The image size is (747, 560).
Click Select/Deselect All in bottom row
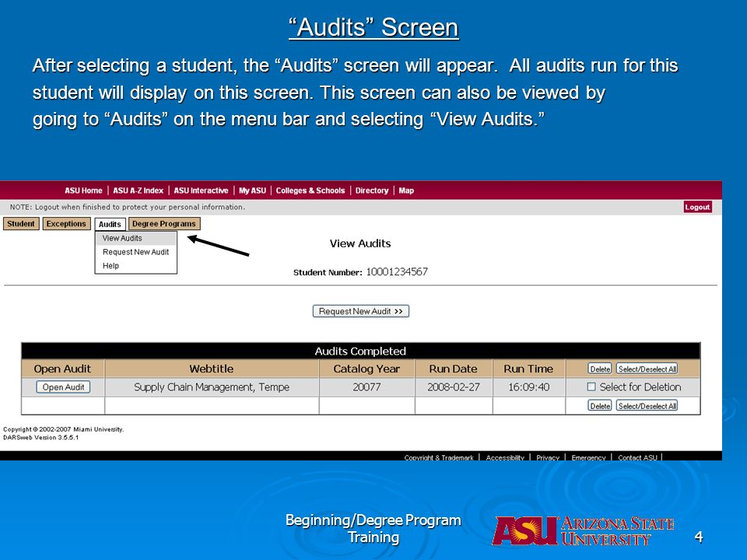pos(647,406)
